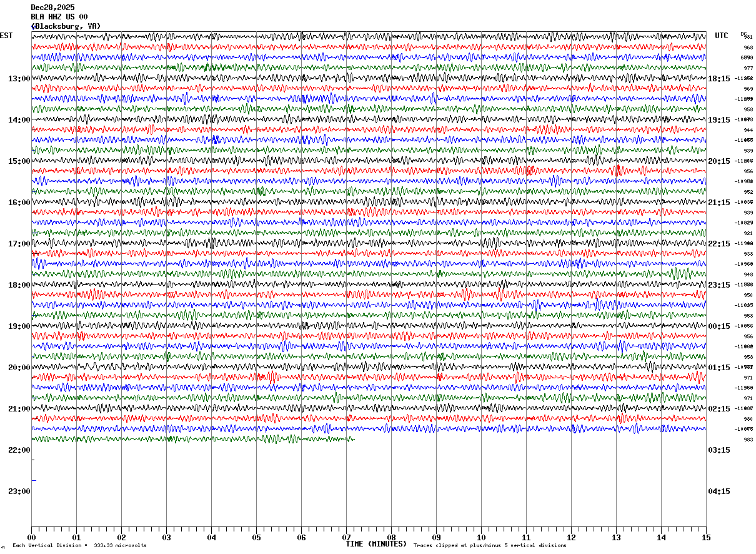This screenshot has width=756, height=554.
Task: Click the EST timezone label
Action: point(6,36)
